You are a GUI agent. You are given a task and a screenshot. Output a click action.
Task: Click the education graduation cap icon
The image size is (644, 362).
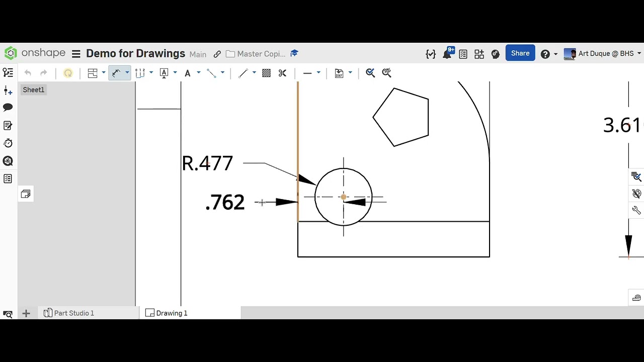coord(294,53)
